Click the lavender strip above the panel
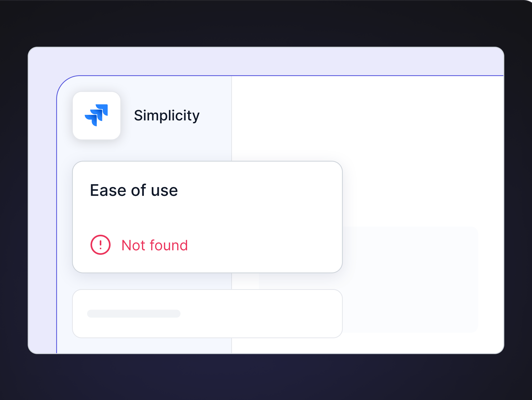This screenshot has width=532, height=400. (x=264, y=61)
